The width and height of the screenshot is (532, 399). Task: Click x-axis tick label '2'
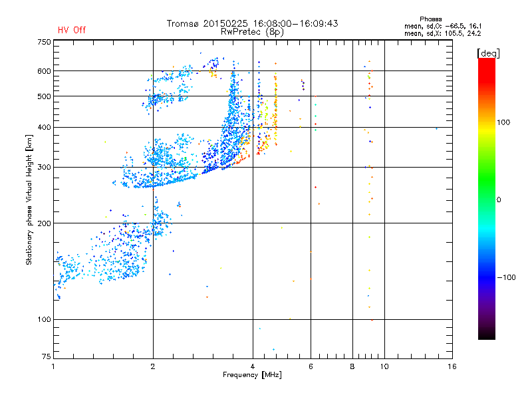(153, 366)
